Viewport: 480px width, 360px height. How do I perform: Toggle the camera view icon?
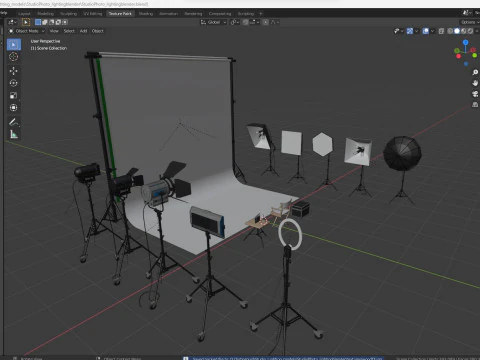tap(475, 94)
